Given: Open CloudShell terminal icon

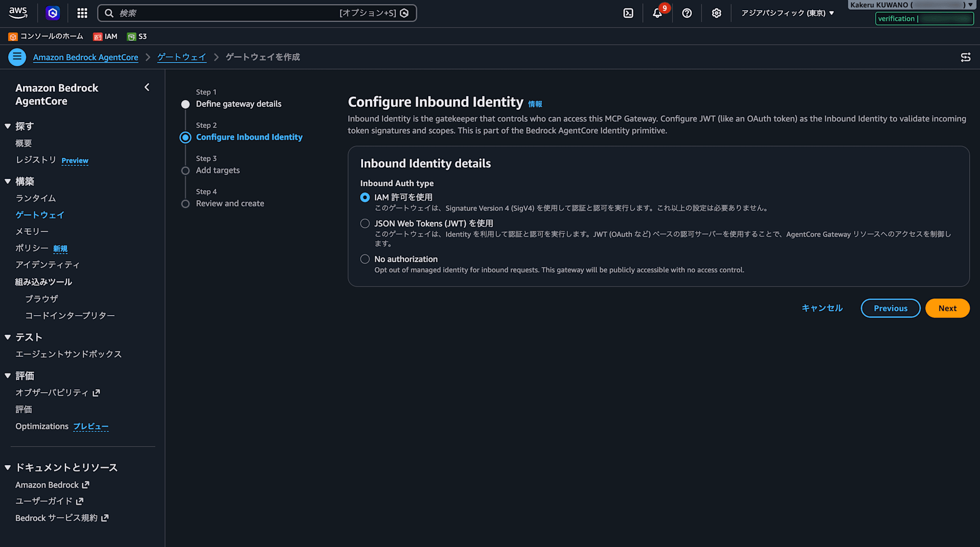Looking at the screenshot, I should coord(628,13).
